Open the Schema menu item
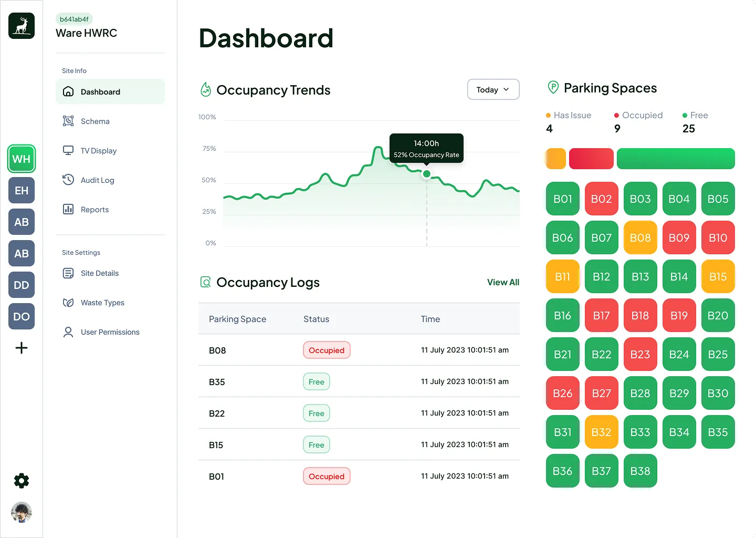Viewport: 756px width, 538px height. tap(110, 121)
